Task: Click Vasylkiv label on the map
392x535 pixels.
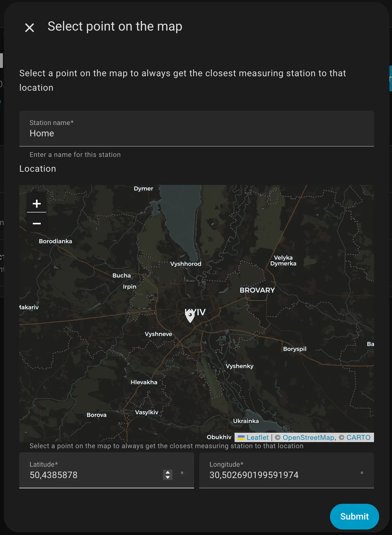Action: pos(146,412)
